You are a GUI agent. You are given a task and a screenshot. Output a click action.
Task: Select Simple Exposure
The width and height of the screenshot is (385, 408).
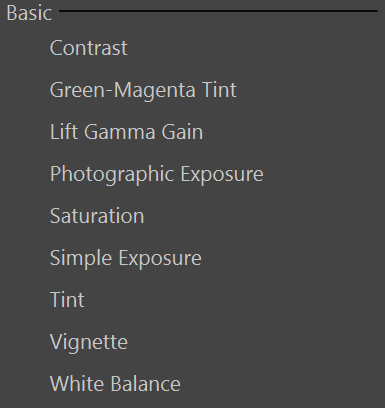click(x=125, y=258)
